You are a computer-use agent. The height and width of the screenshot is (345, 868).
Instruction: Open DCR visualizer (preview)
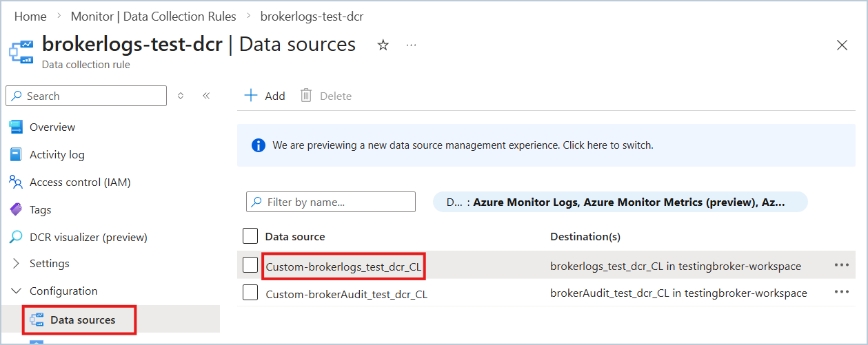coord(88,237)
